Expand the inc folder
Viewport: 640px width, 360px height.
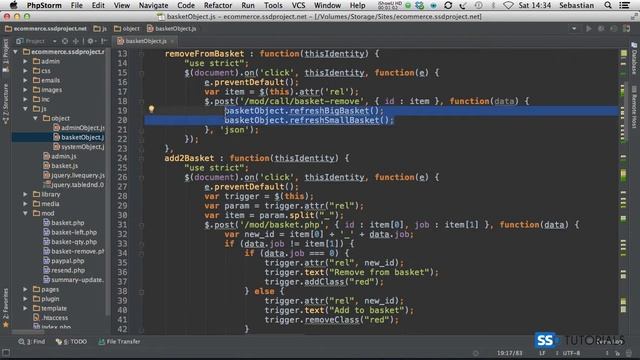(x=25, y=99)
